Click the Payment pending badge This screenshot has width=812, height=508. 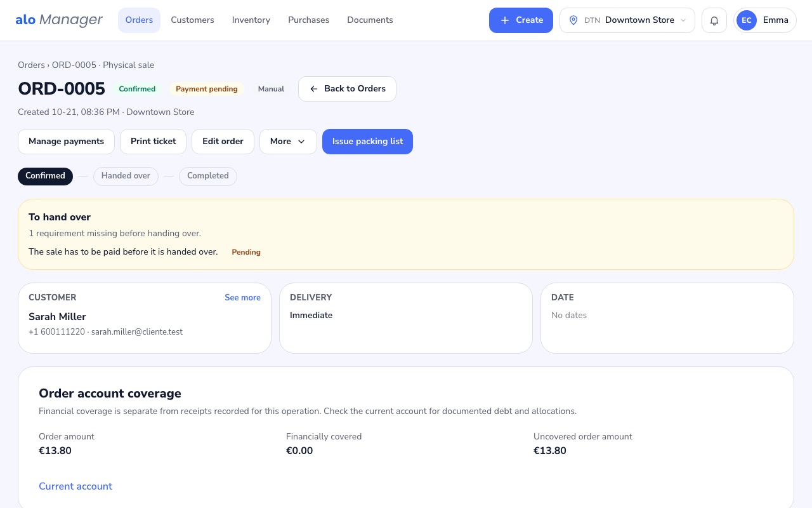point(207,89)
